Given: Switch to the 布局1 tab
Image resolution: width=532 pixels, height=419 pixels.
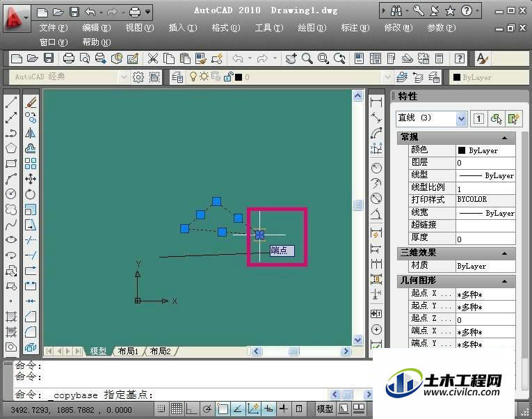Looking at the screenshot, I should coord(128,351).
